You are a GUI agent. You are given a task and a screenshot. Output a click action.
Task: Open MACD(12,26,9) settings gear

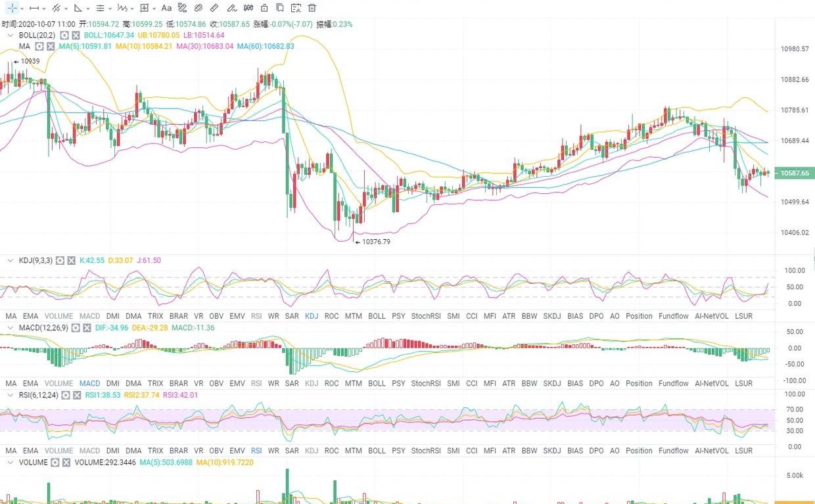tap(76, 328)
